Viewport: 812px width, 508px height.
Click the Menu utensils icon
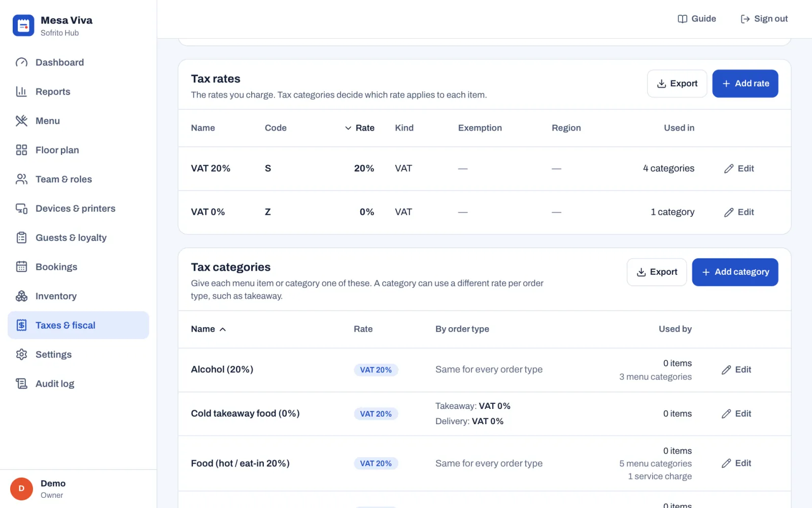coord(21,121)
